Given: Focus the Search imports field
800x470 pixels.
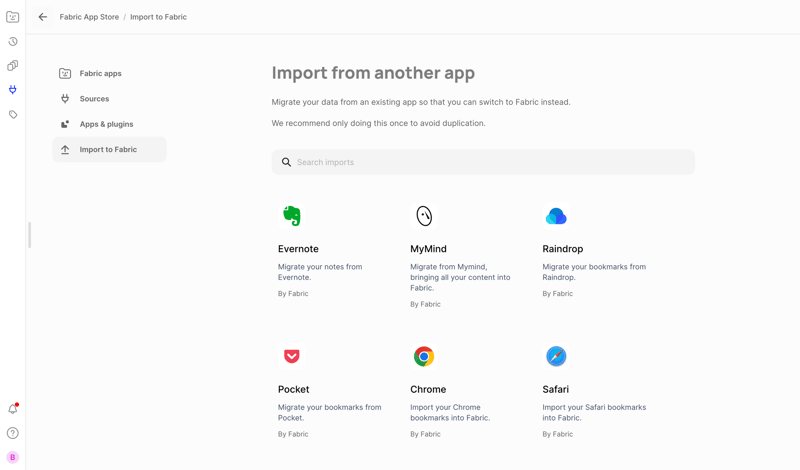Looking at the screenshot, I should pyautogui.click(x=490, y=162).
